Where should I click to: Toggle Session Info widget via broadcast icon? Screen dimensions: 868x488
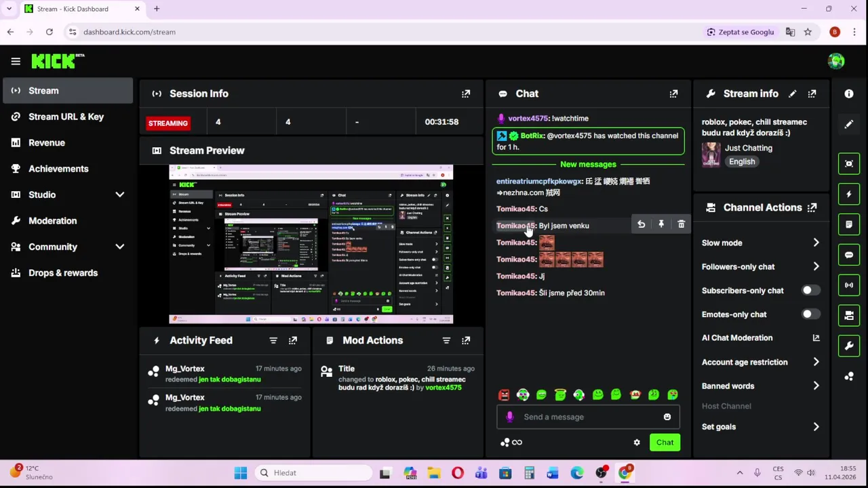[x=849, y=285]
